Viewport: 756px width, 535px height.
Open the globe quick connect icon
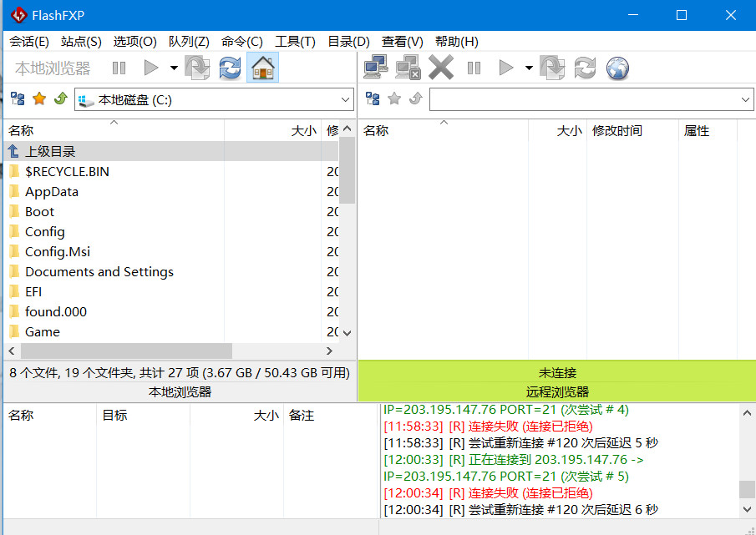[616, 68]
